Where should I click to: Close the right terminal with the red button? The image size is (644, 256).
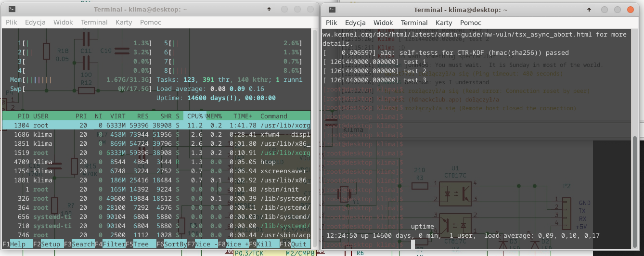[x=630, y=9]
